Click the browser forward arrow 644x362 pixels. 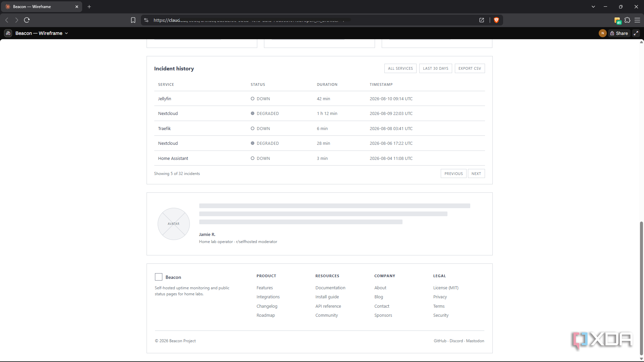click(16, 20)
